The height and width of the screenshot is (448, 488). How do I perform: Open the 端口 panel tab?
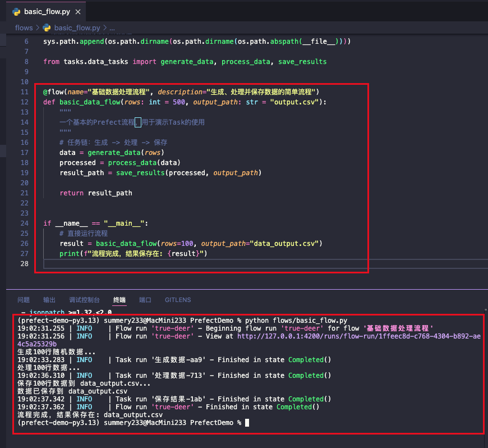click(x=145, y=300)
